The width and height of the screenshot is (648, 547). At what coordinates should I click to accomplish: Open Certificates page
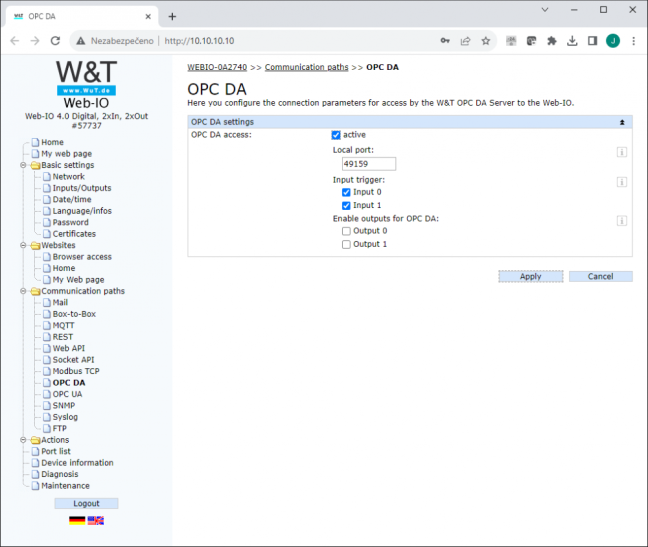pyautogui.click(x=74, y=234)
